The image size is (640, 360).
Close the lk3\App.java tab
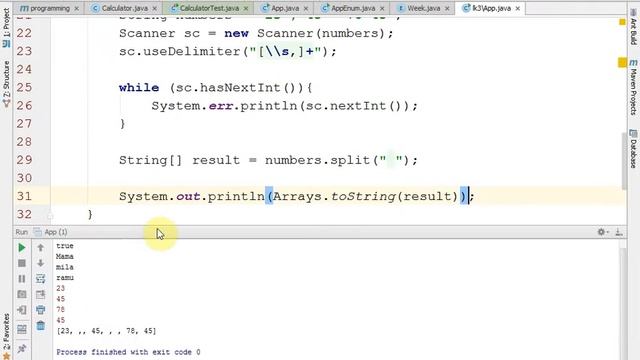click(x=518, y=9)
